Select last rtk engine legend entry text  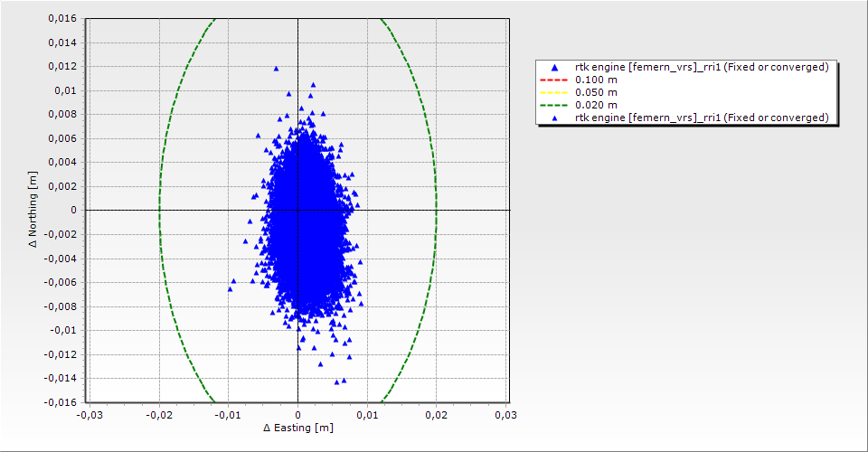point(702,118)
